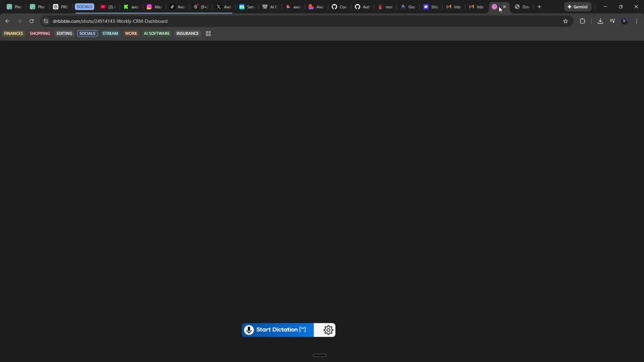Screen dimensions: 644x362
Task: Open the FINANCES bookmark folder
Action: pos(14,33)
